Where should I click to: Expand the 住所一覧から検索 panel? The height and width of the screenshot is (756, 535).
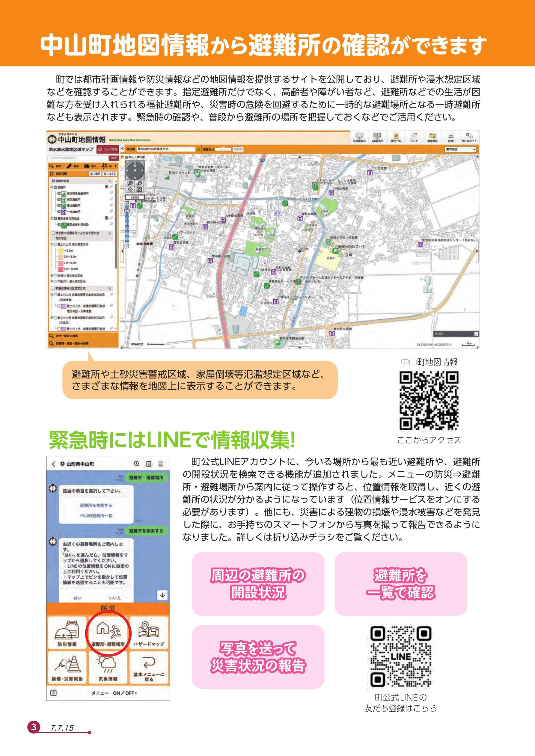[84, 336]
